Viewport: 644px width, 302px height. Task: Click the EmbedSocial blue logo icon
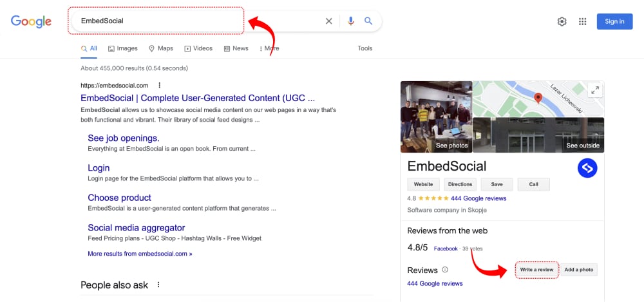coord(587,168)
